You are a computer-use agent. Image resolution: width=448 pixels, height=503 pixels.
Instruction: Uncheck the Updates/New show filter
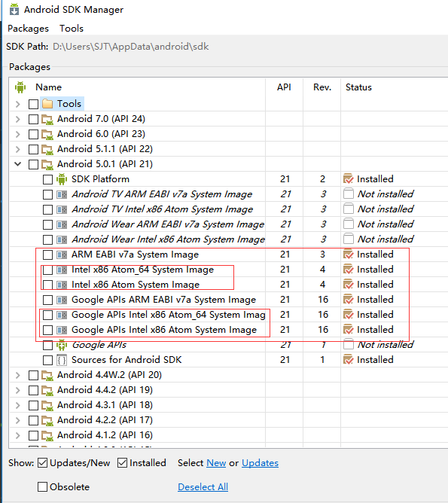(42, 463)
